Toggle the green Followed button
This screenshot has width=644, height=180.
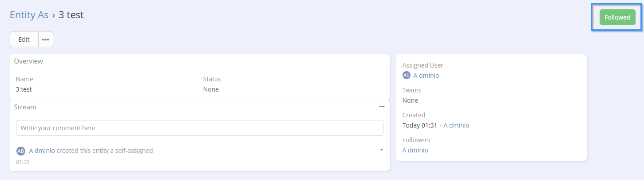point(617,17)
